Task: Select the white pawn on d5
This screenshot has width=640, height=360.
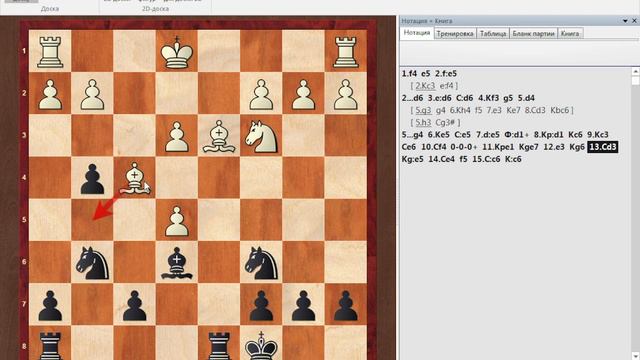Action: (x=177, y=221)
